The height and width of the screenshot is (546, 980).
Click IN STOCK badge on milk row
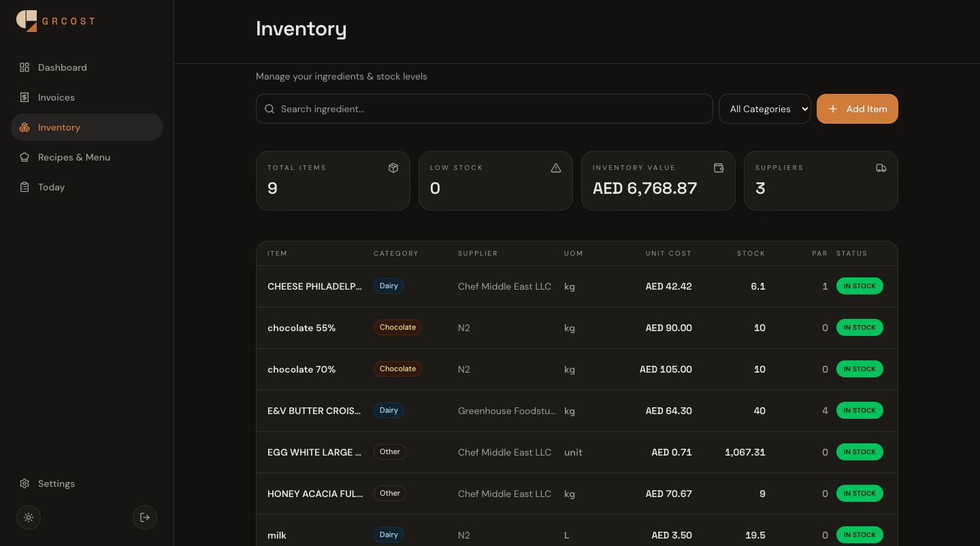pyautogui.click(x=860, y=535)
